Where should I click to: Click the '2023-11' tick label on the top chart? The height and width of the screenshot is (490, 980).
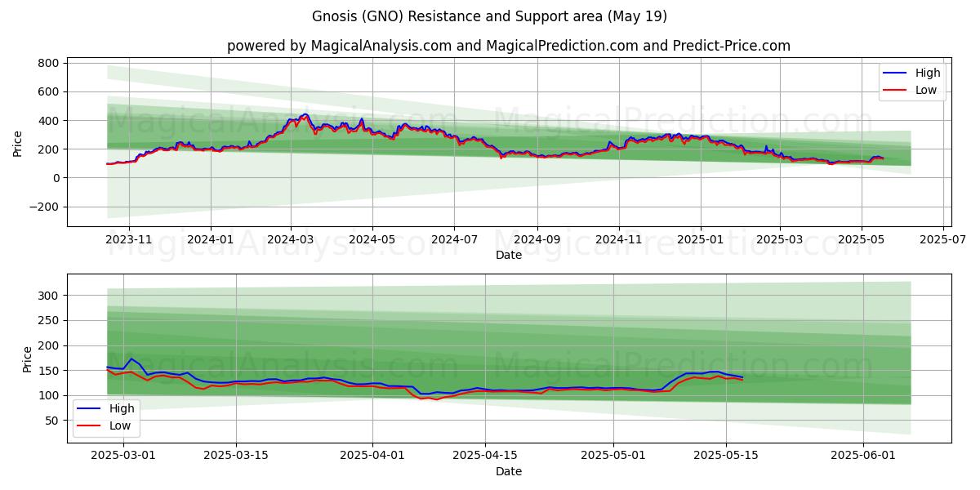129,240
